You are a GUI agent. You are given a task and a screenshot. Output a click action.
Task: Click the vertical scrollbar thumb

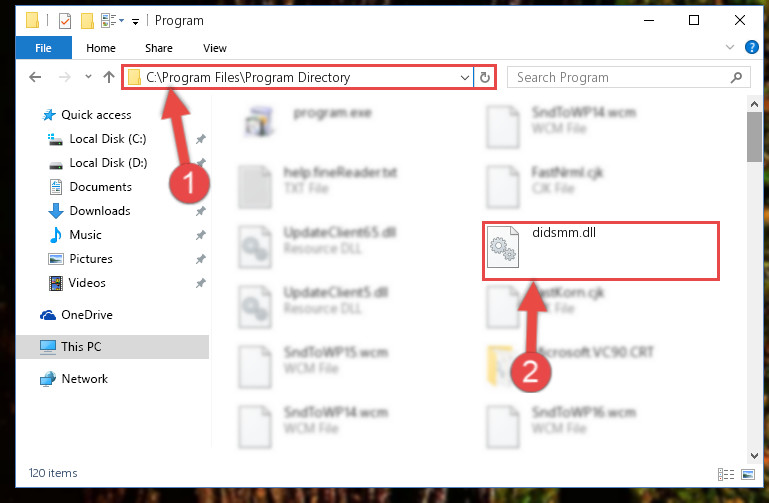pyautogui.click(x=754, y=136)
